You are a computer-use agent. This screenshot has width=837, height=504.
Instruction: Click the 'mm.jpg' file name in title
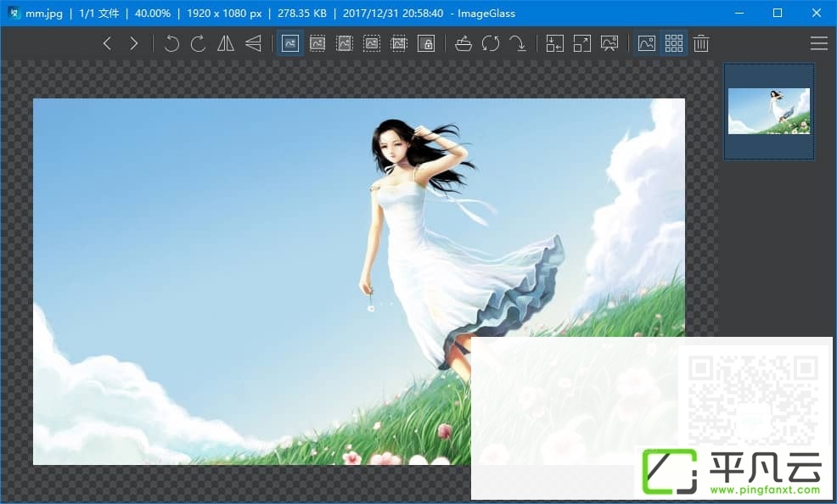click(x=44, y=14)
